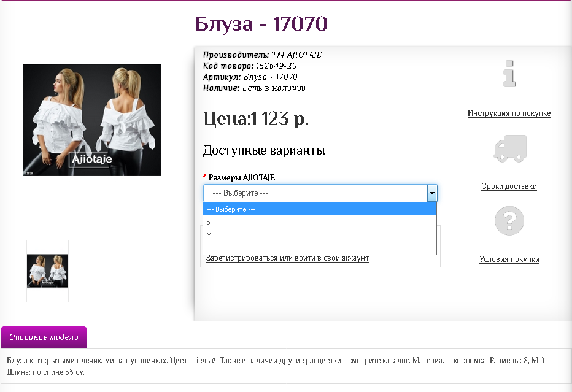Click the Код товара: 152649-20 line

pyautogui.click(x=250, y=66)
